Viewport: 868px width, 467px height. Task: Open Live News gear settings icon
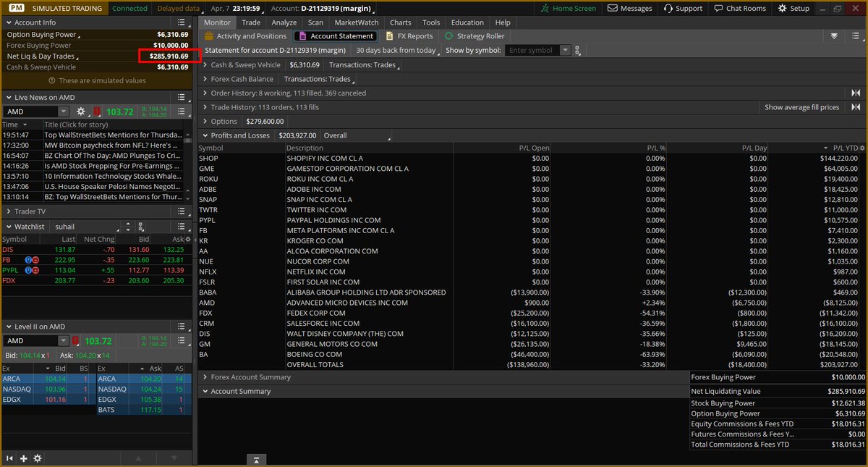[x=81, y=112]
